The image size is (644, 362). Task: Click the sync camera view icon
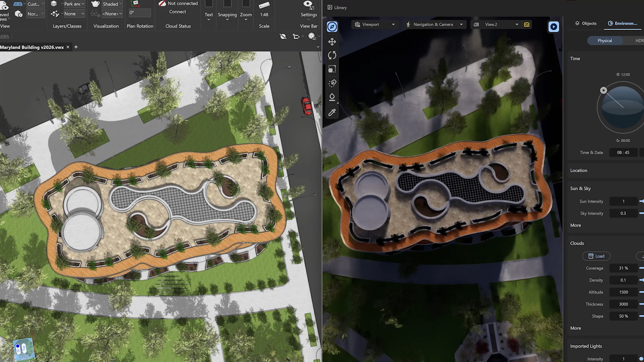pyautogui.click(x=527, y=24)
